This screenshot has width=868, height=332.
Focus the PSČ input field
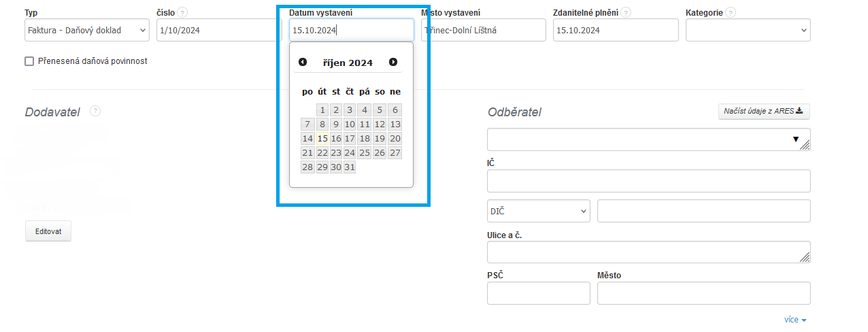(538, 293)
